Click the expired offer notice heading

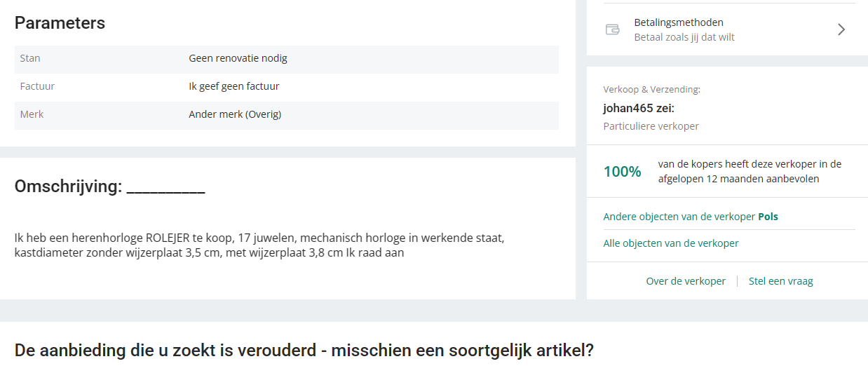click(x=304, y=350)
